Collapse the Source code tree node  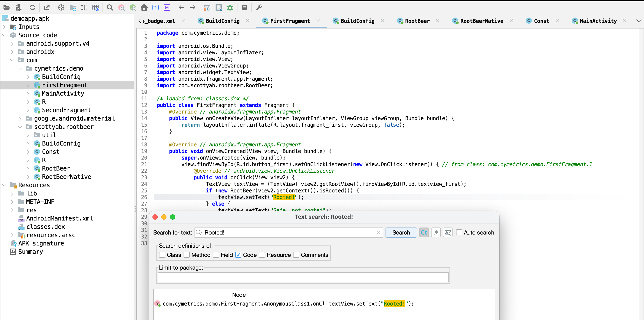[x=4, y=35]
